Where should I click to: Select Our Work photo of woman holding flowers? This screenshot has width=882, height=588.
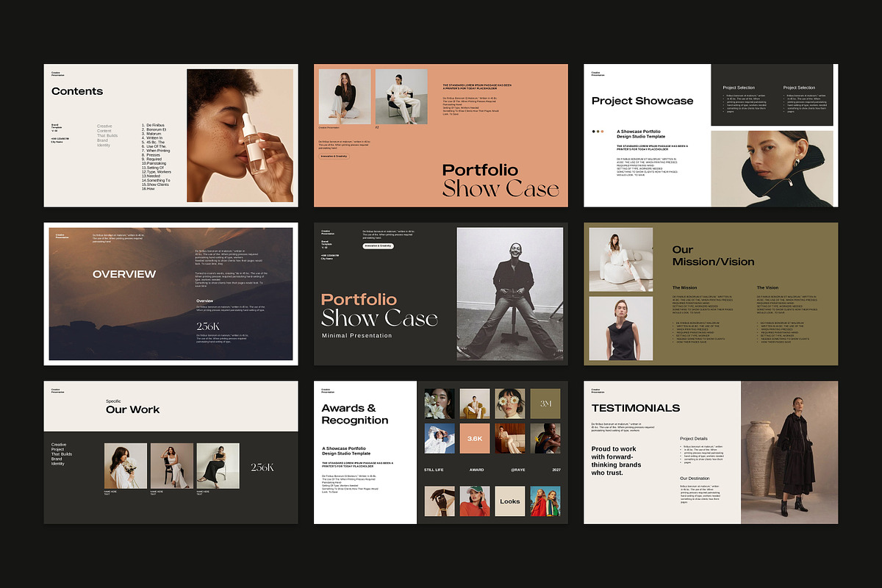pos(125,465)
